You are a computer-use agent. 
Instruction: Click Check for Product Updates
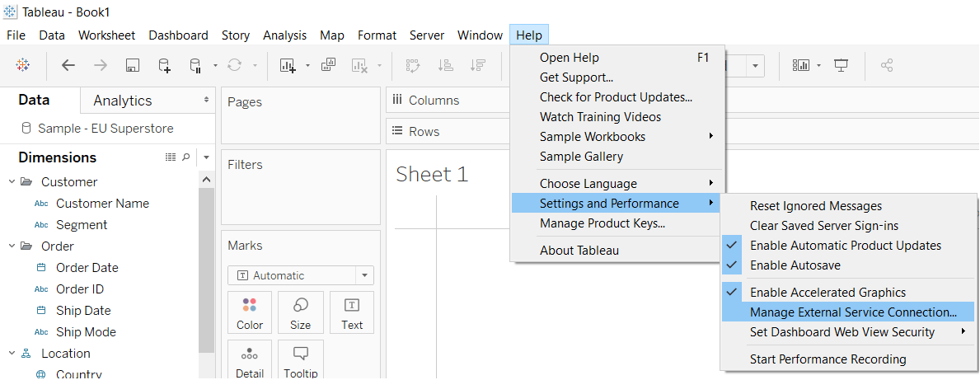tap(617, 97)
